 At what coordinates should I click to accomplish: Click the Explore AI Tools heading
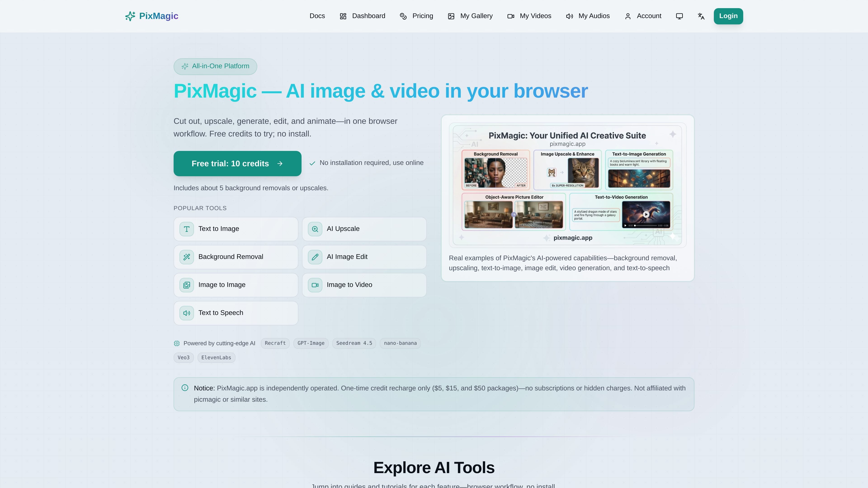(x=434, y=467)
